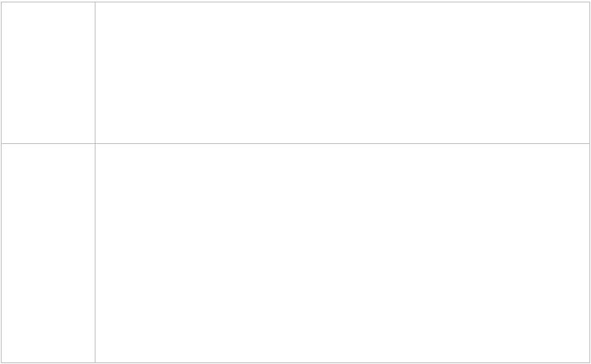This screenshot has width=591, height=364.
Task: Click the intersection of the inner dividers
Action: pyautogui.click(x=95, y=143)
